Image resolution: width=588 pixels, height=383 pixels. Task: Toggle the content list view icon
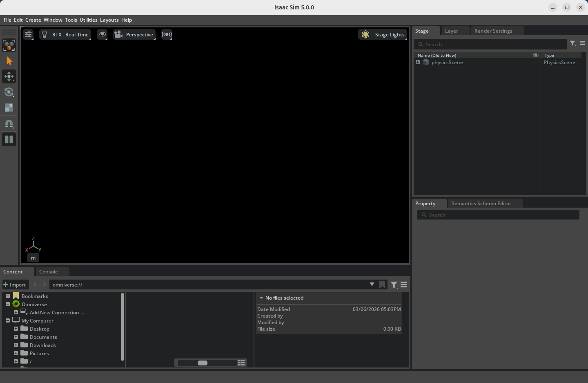[x=242, y=363]
